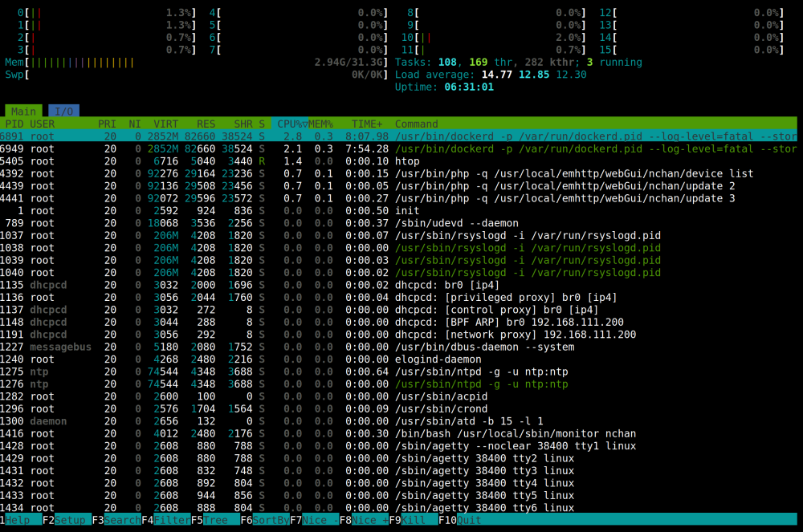This screenshot has height=532, width=803.
Task: Click the CPU 0 meter
Action: [x=107, y=12]
